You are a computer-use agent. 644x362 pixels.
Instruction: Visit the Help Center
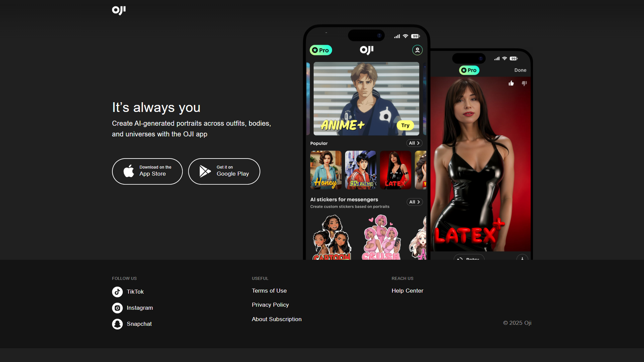tap(407, 291)
